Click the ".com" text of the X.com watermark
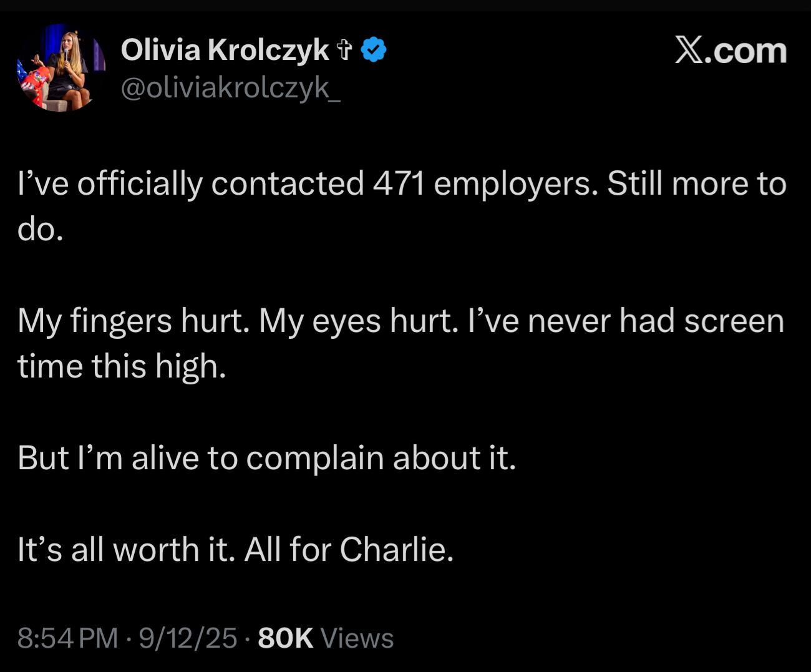This screenshot has width=811, height=672. click(x=749, y=51)
